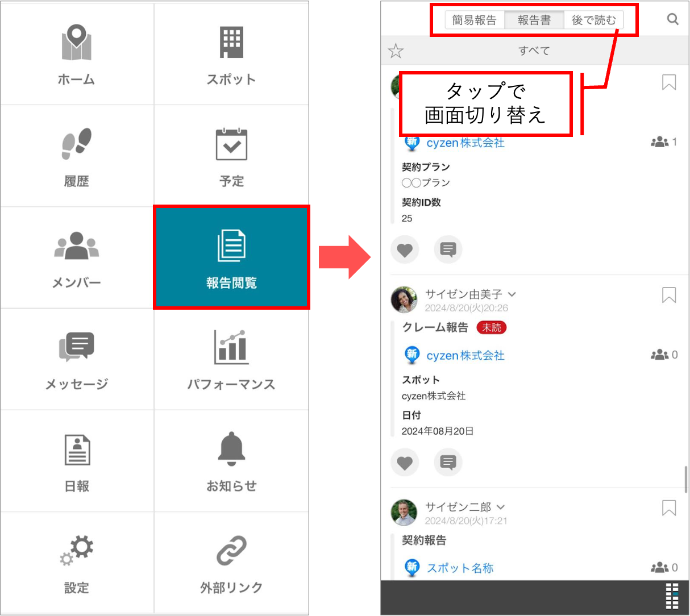
Task: Switch to the 後で読む tab
Action: point(593,20)
